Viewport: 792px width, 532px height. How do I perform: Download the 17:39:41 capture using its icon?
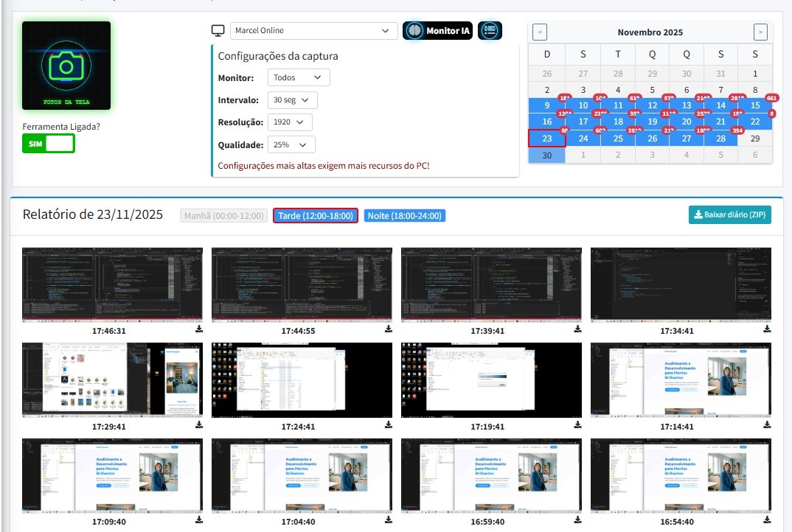click(x=577, y=329)
